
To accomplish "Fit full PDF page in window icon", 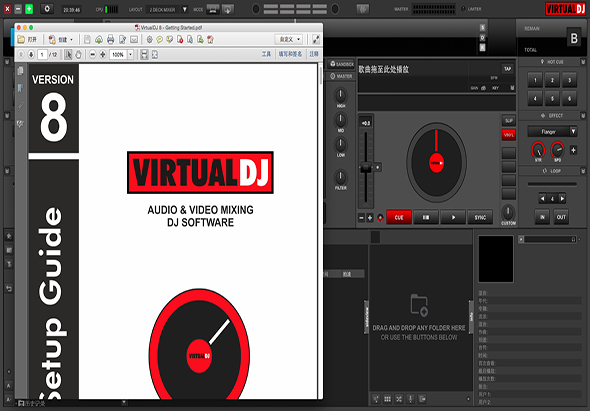I will 155,55.
